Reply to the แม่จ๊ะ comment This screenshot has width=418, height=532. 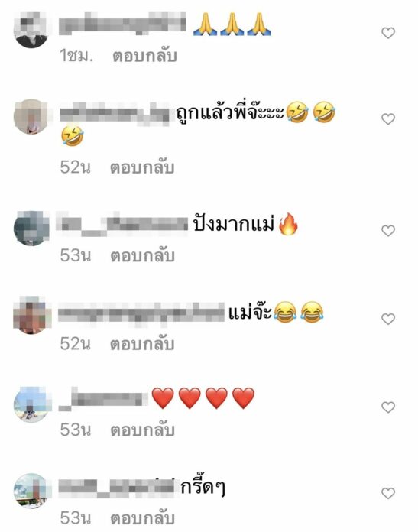142,344
